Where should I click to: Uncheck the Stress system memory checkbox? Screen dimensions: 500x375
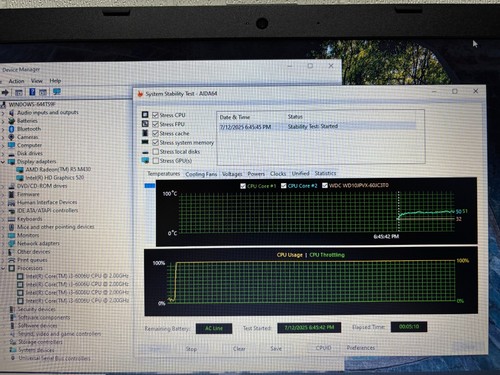(155, 142)
